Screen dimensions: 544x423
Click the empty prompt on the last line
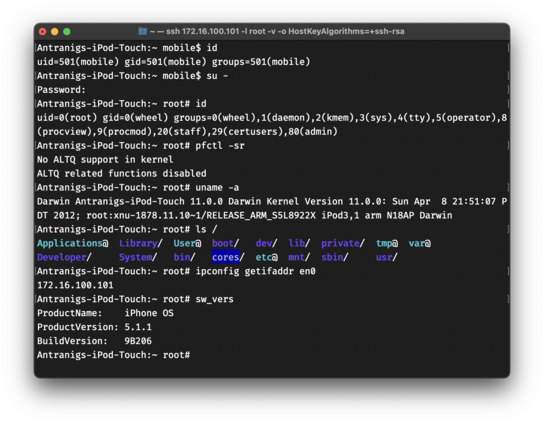pos(113,355)
